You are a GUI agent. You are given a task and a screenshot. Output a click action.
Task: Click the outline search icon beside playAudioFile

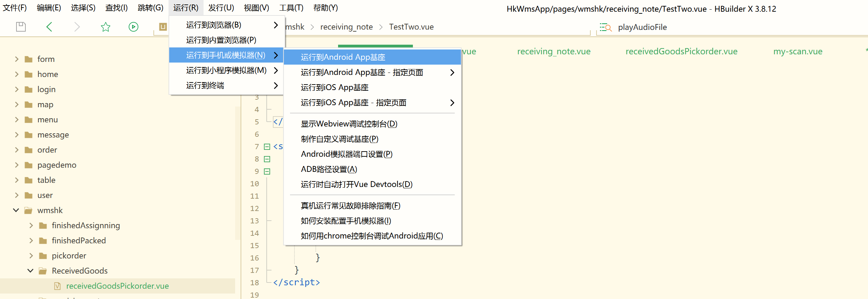click(606, 27)
